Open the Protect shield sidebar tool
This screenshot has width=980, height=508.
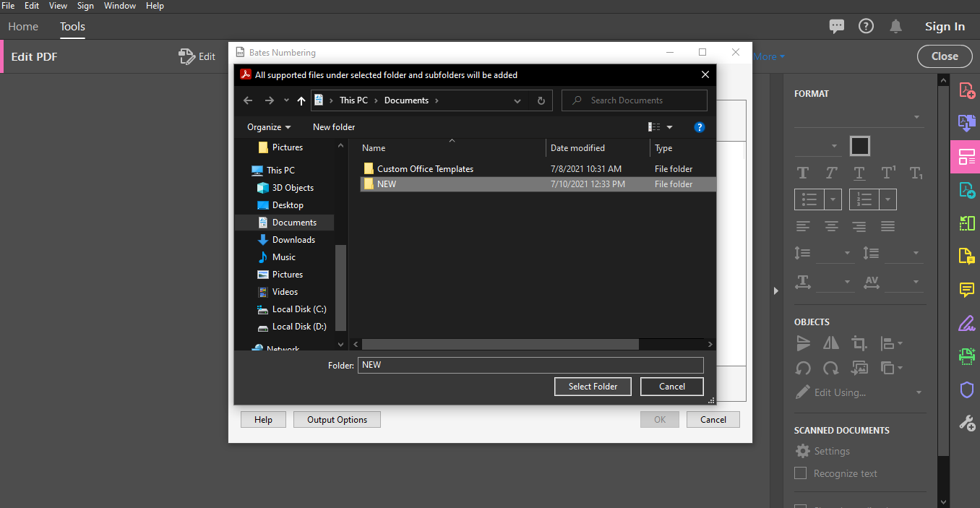click(966, 389)
